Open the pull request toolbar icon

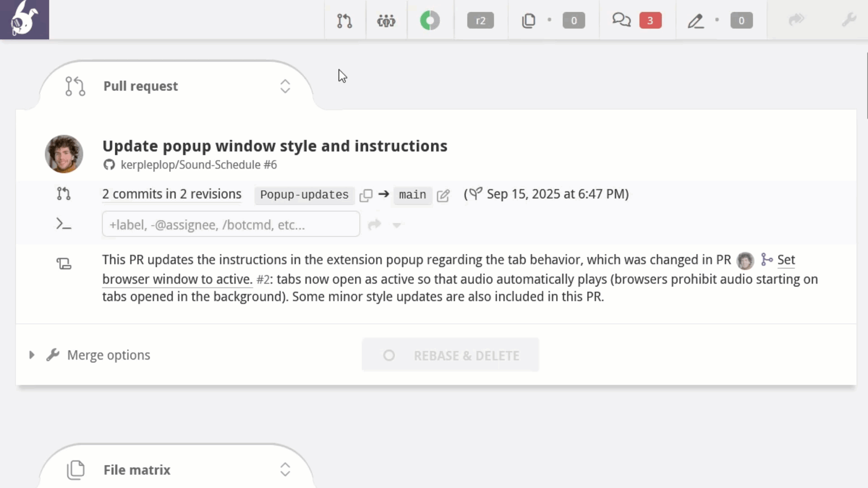tap(344, 20)
